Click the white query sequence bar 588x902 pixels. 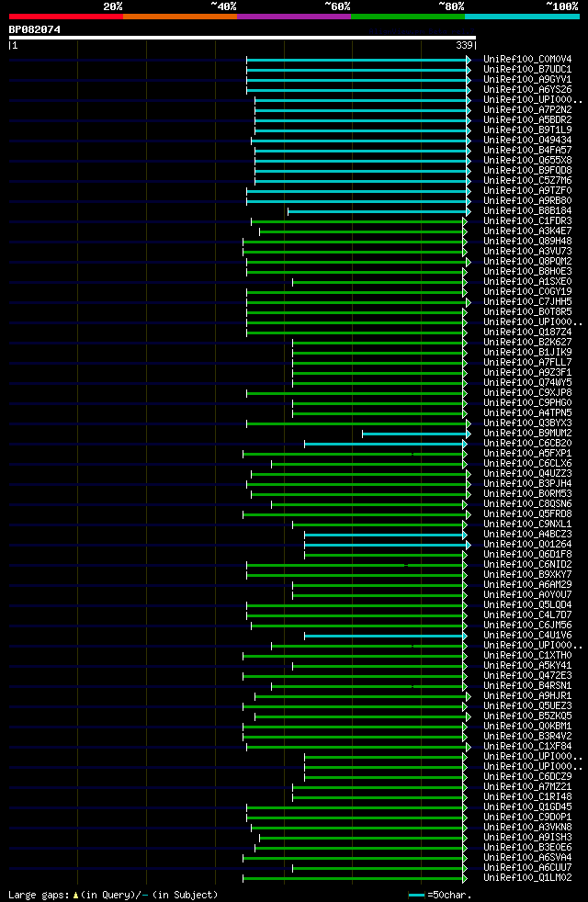[x=243, y=38]
